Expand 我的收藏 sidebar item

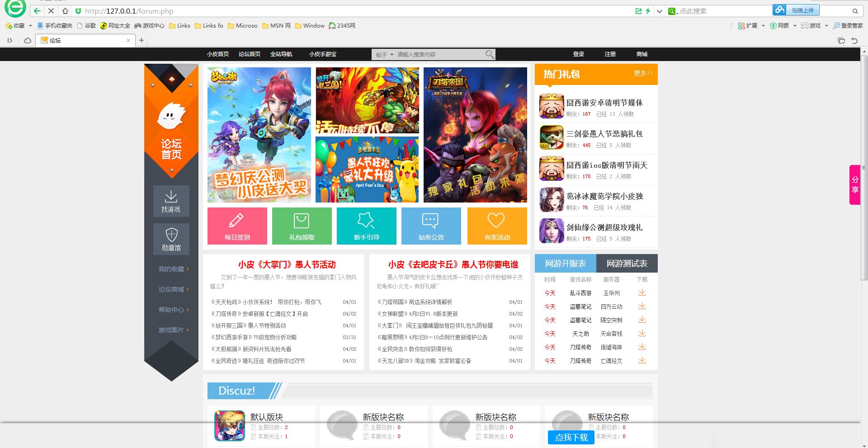(174, 269)
